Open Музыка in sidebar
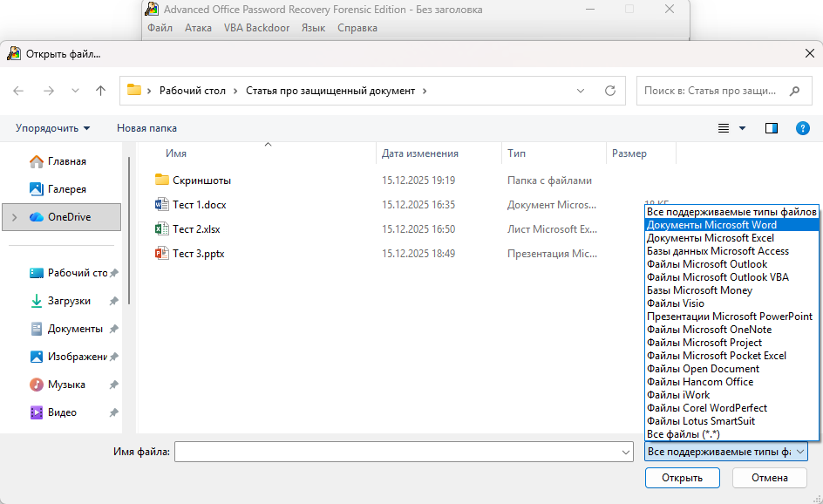 (73, 385)
